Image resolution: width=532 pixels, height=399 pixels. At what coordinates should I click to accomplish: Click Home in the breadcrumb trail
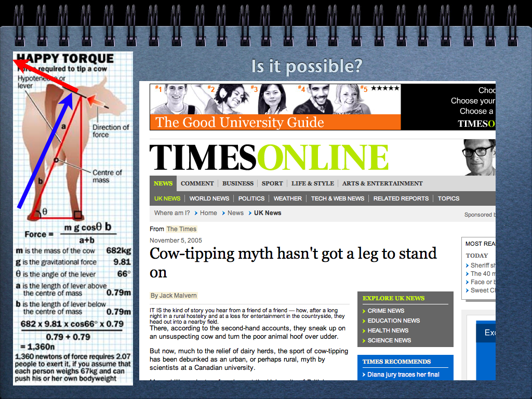208,213
